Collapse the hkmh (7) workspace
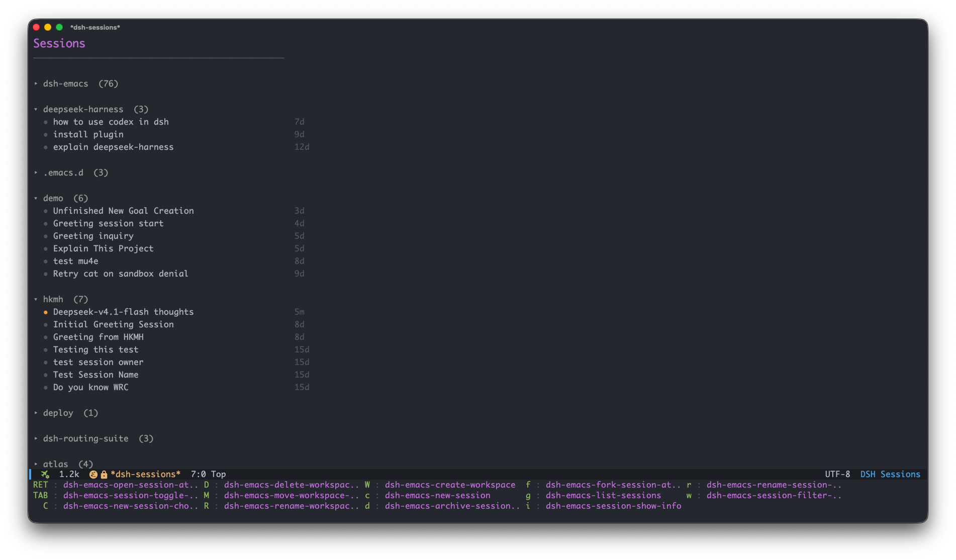 [x=36, y=299]
